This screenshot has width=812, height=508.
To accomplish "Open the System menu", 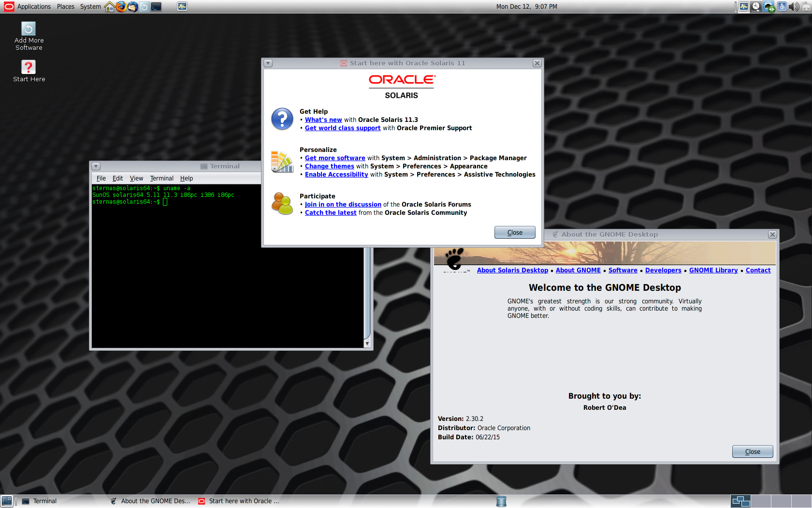I will tap(90, 6).
